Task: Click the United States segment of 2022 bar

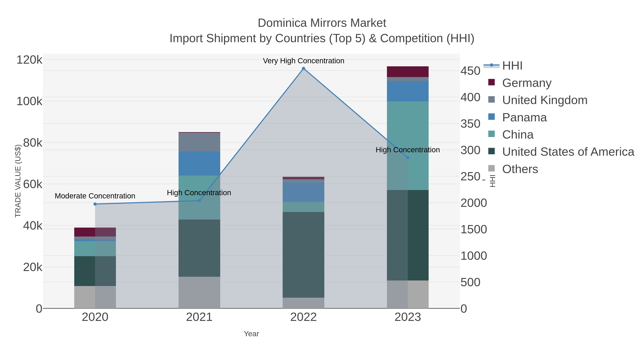Action: (x=304, y=255)
